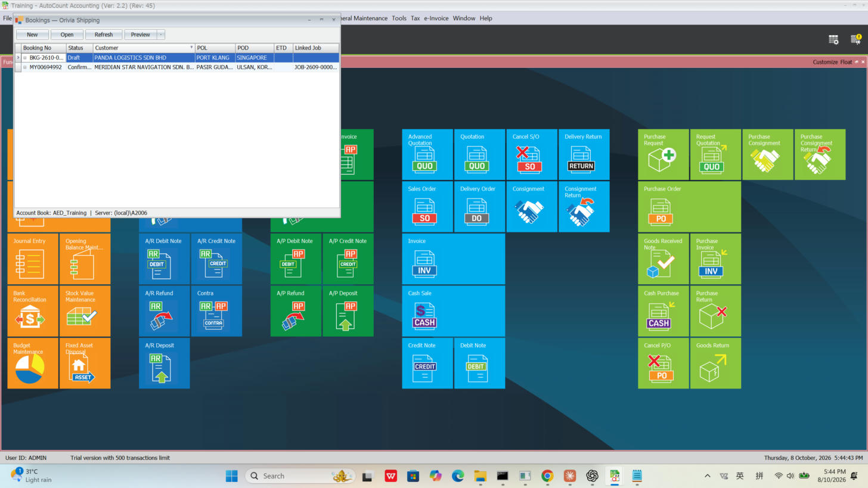Viewport: 868px width, 488px height.
Task: Click the Customize link on the panel header
Action: (x=825, y=62)
